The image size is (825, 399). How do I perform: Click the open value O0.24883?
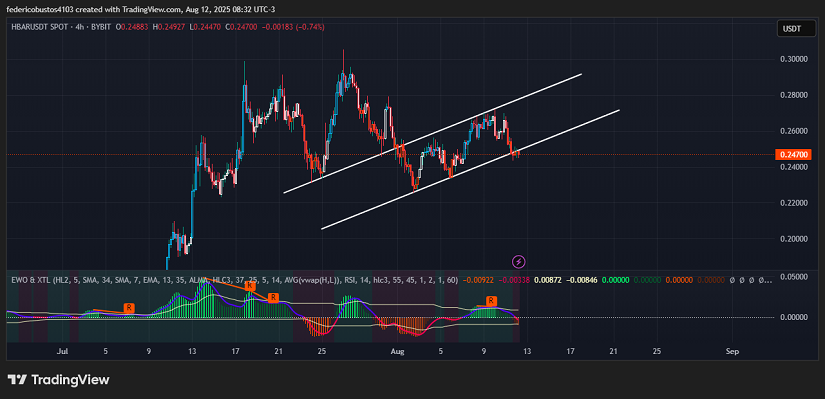133,26
